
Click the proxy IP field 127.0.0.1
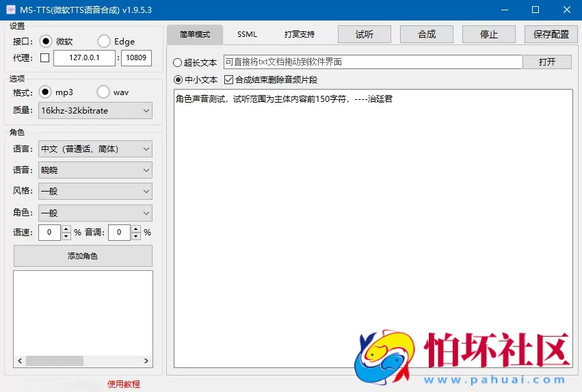[84, 58]
